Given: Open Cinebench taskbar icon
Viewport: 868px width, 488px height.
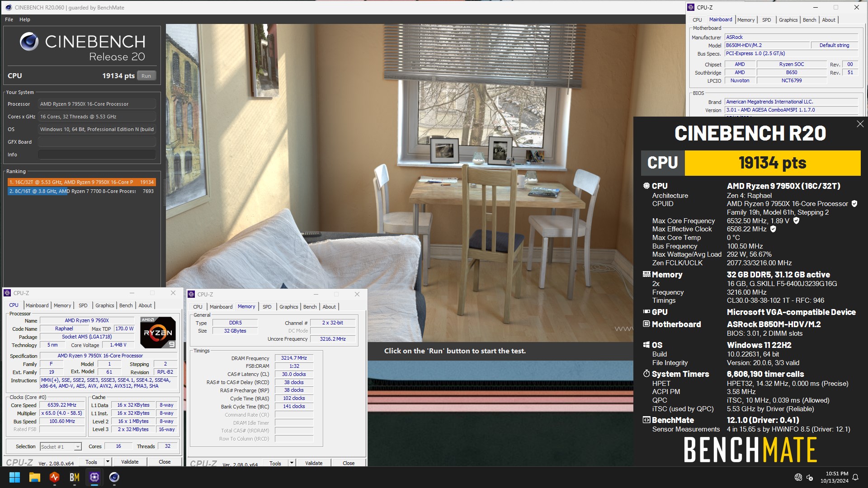Looking at the screenshot, I should [114, 477].
